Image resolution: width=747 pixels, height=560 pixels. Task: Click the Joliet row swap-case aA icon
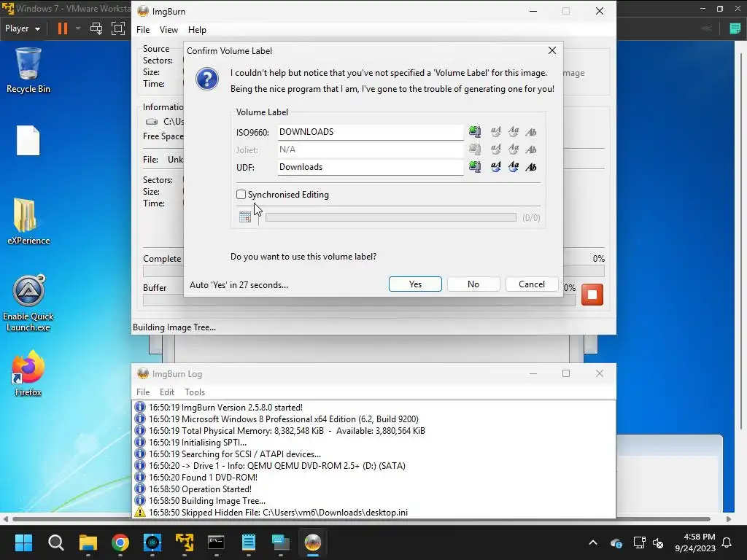pos(496,149)
